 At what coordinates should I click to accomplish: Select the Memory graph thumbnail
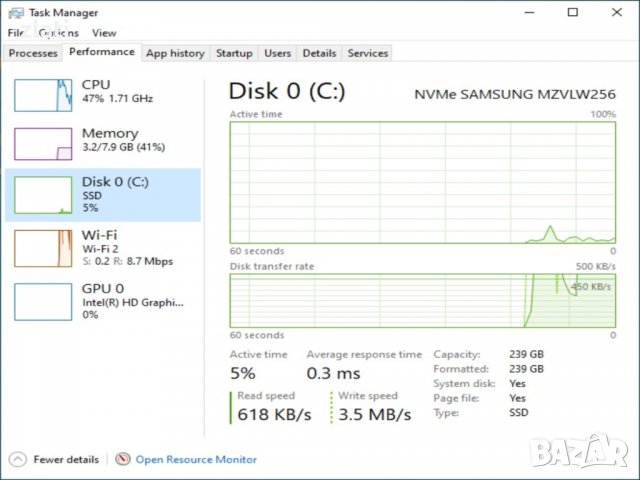tap(43, 143)
